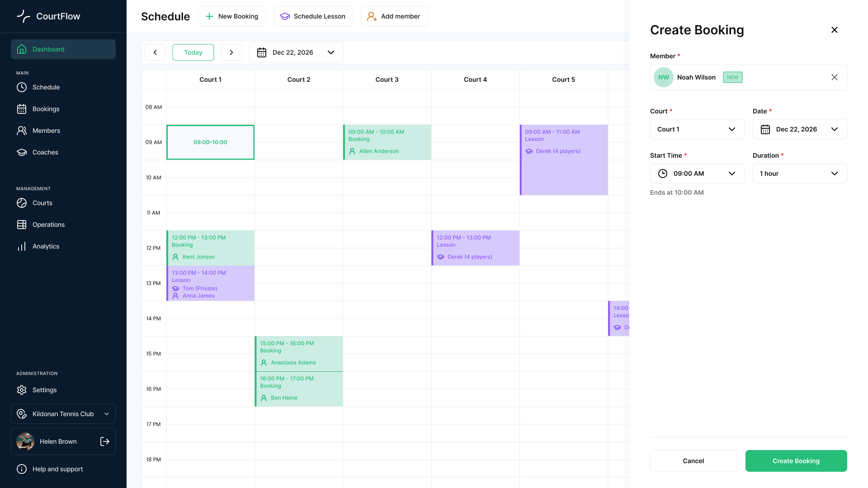The height and width of the screenshot is (488, 868).
Task: Select Operations in the sidebar
Action: pyautogui.click(x=63, y=225)
